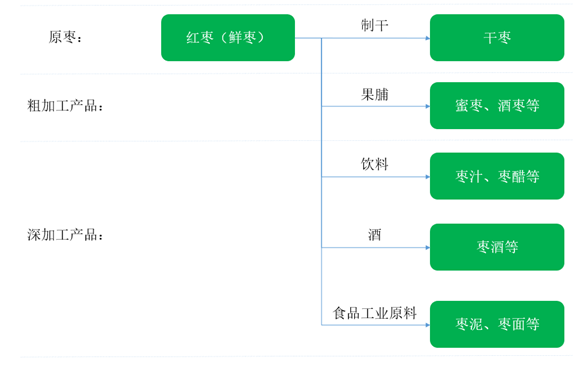This screenshot has height=366, width=578.
Task: Click the 制干 arrow label
Action: tap(375, 25)
